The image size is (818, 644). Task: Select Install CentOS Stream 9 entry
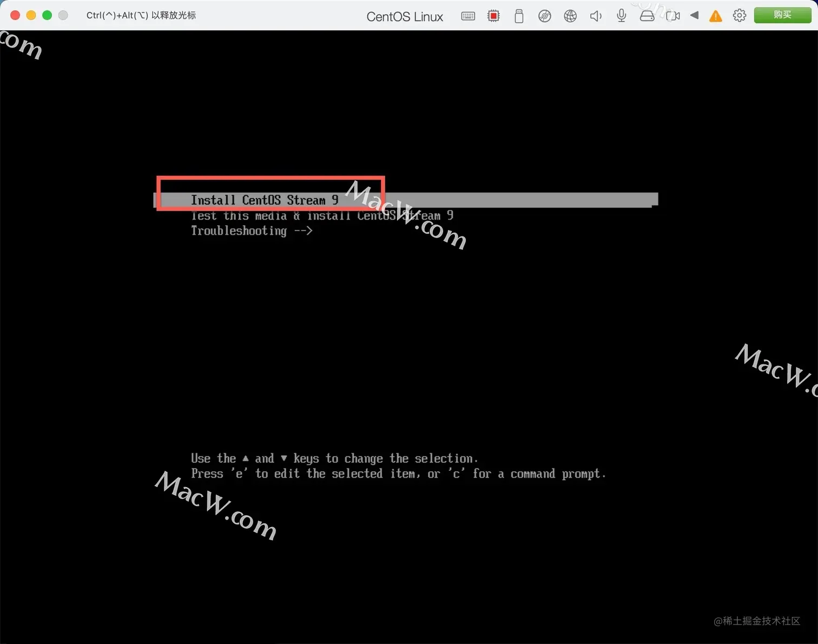pos(406,200)
